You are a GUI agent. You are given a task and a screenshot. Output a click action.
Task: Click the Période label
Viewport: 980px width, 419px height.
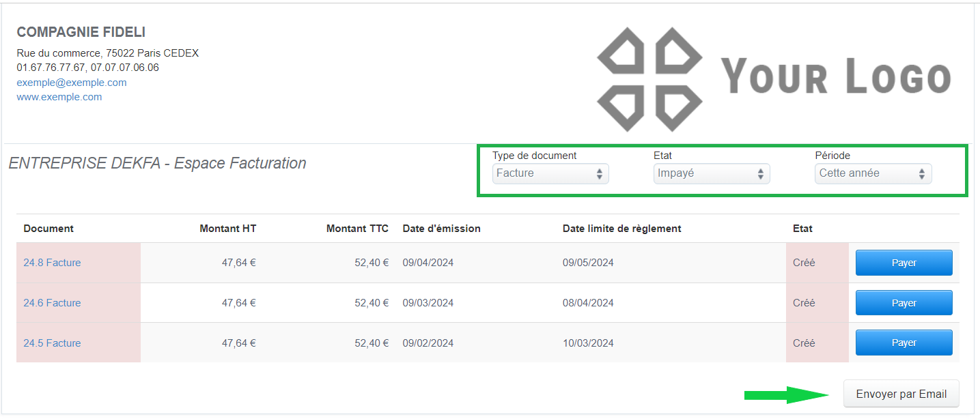tap(832, 156)
